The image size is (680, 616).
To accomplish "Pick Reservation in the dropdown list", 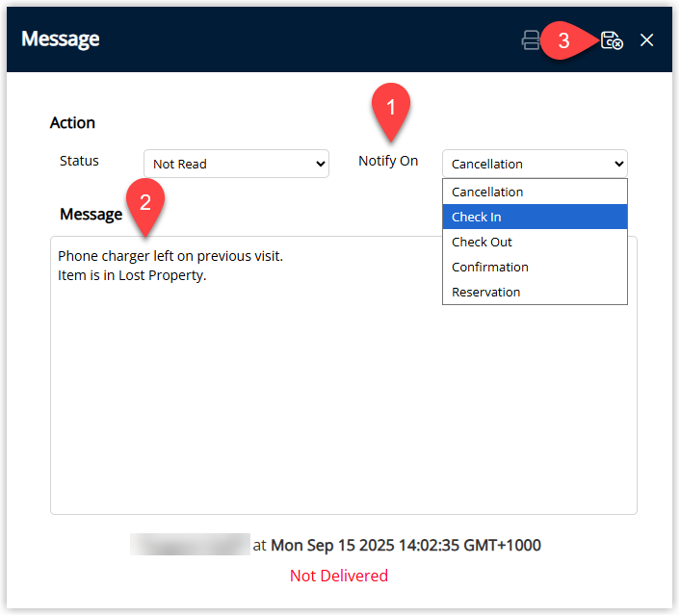I will pos(535,293).
